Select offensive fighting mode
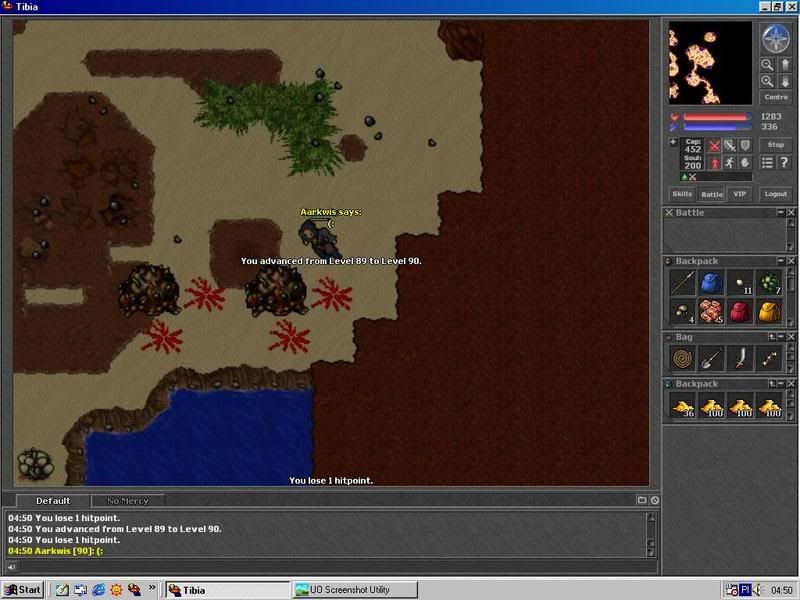This screenshot has width=800, height=600. tap(715, 146)
